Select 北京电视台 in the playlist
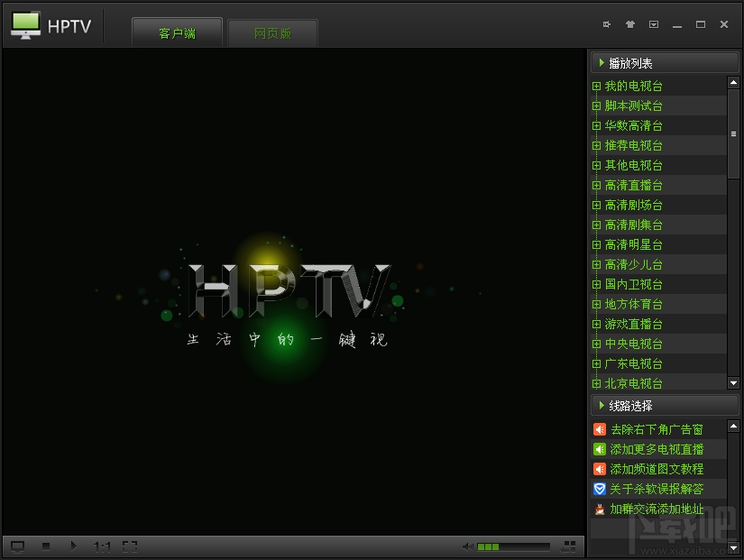744x560 pixels. [x=633, y=383]
